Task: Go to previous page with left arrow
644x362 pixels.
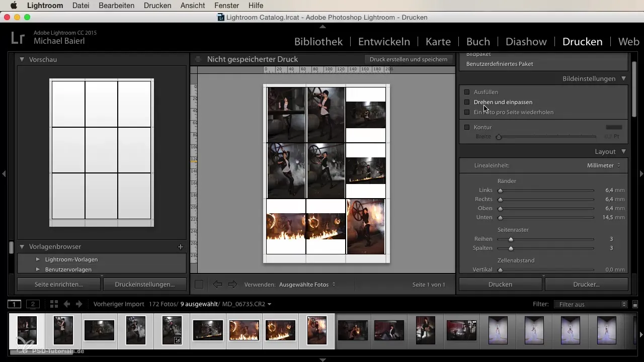Action: tap(217, 285)
